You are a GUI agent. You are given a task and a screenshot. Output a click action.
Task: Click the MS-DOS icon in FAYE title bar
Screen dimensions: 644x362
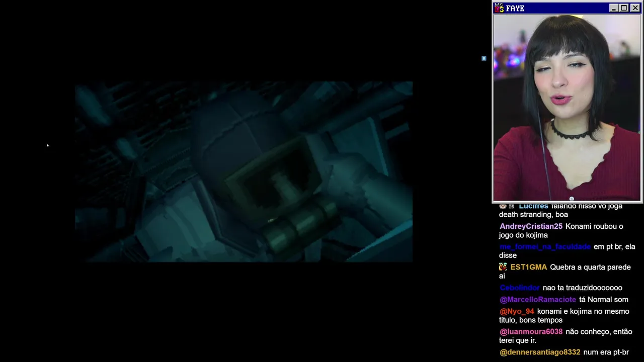499,8
